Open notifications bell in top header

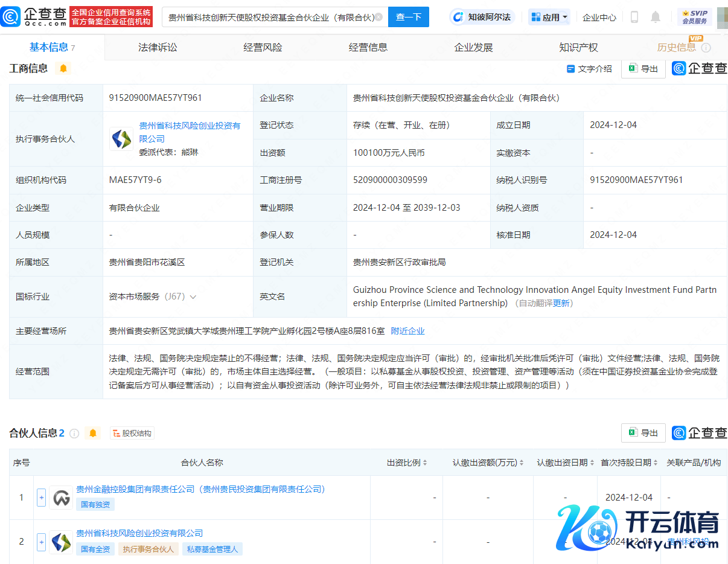click(x=656, y=17)
